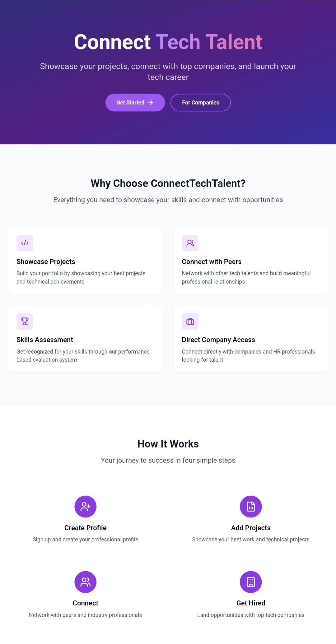Click the Skills Assessment card title
This screenshot has width=336, height=644.
coord(45,340)
